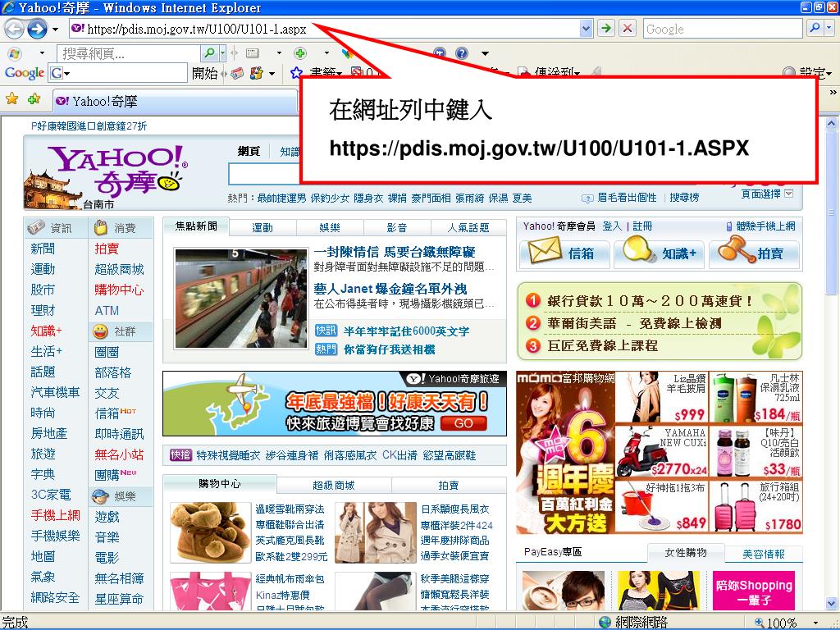Viewport: 840px width, 630px height.
Task: Open the Google toolbar G search box dropdown
Action: (x=67, y=73)
